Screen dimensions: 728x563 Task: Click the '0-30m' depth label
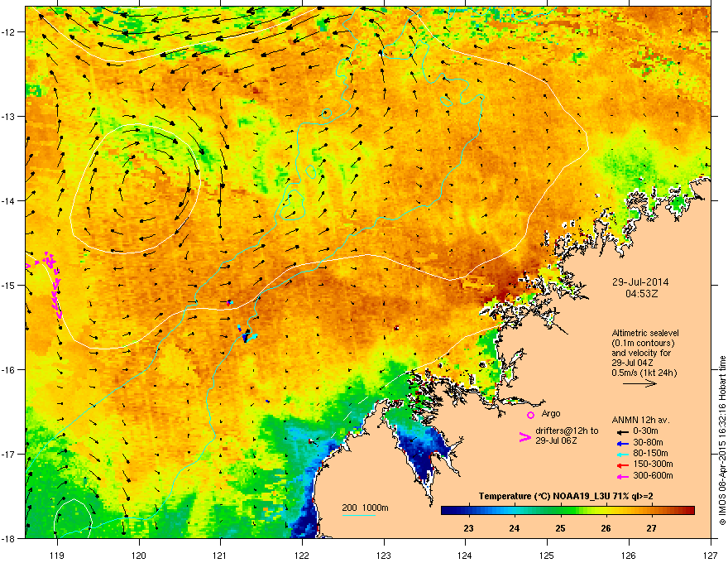tap(645, 431)
